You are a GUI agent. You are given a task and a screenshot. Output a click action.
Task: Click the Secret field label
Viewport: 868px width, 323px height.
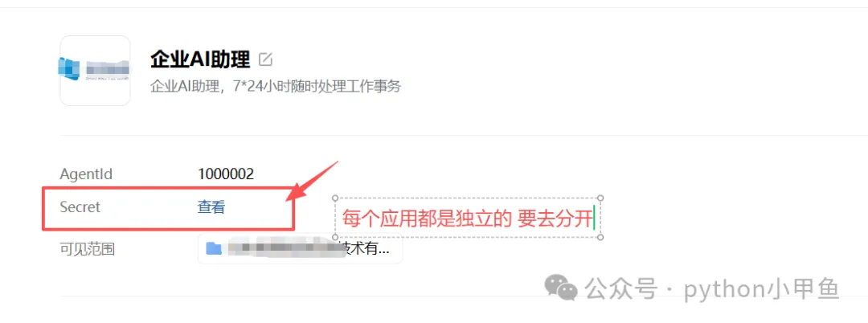(80, 207)
